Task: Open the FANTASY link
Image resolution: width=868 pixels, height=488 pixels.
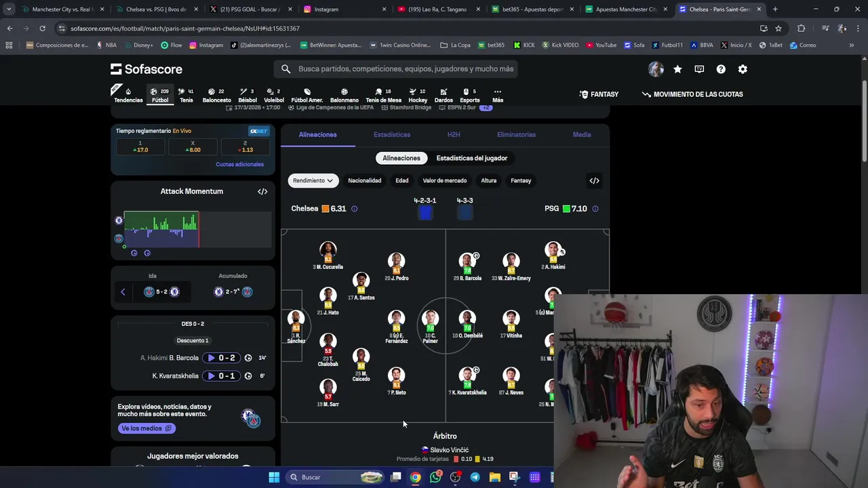Action: tap(599, 94)
